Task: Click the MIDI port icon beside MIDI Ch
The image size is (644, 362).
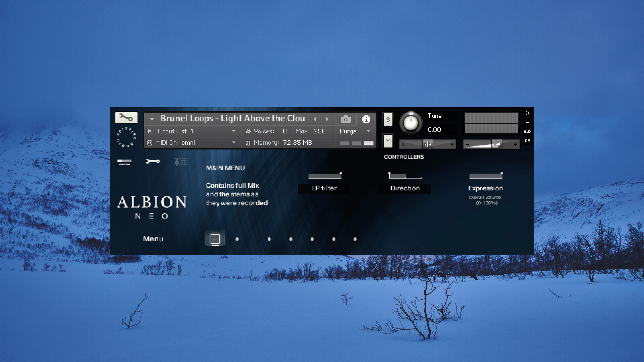Action: coord(150,143)
